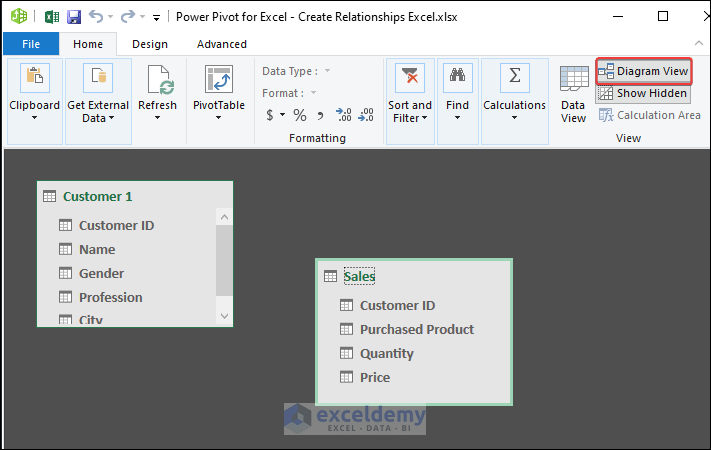Click Power Pivot app icon
This screenshot has height=450, width=711.
tap(19, 16)
